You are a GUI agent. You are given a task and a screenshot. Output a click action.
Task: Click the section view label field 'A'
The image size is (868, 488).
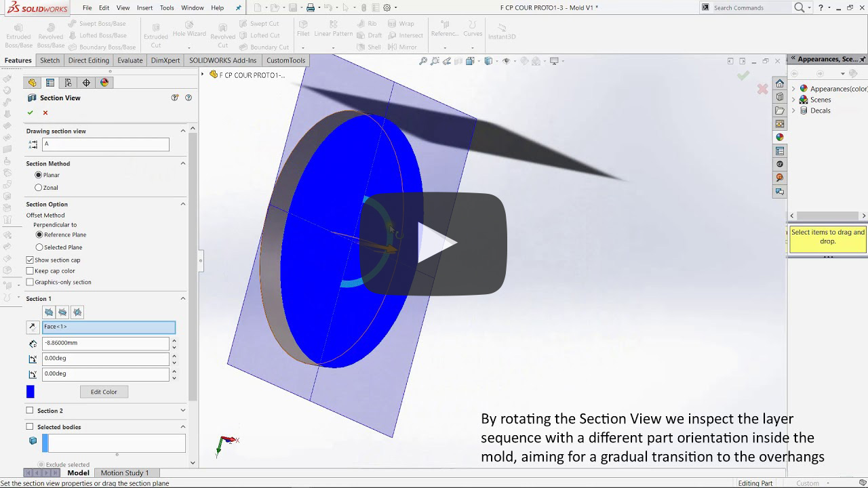[105, 144]
